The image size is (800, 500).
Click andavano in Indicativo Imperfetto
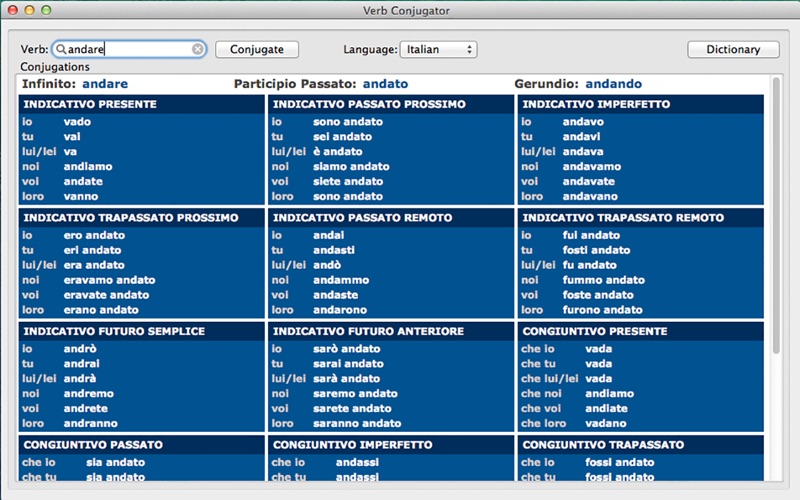(590, 196)
